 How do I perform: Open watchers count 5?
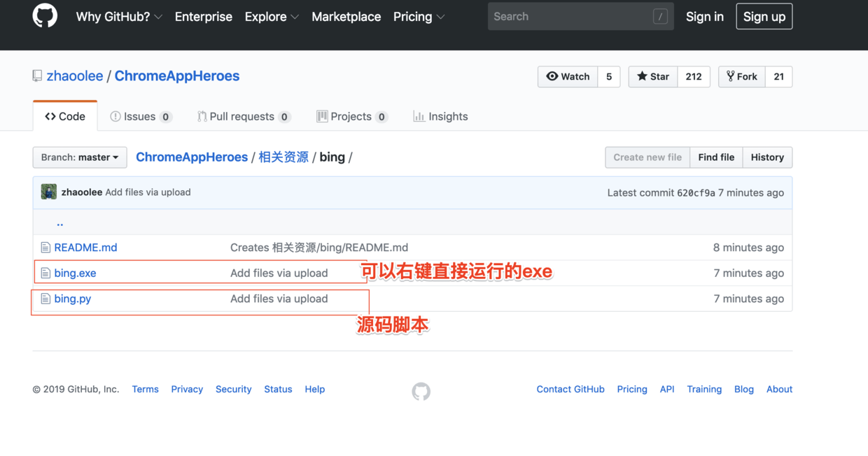(x=609, y=77)
